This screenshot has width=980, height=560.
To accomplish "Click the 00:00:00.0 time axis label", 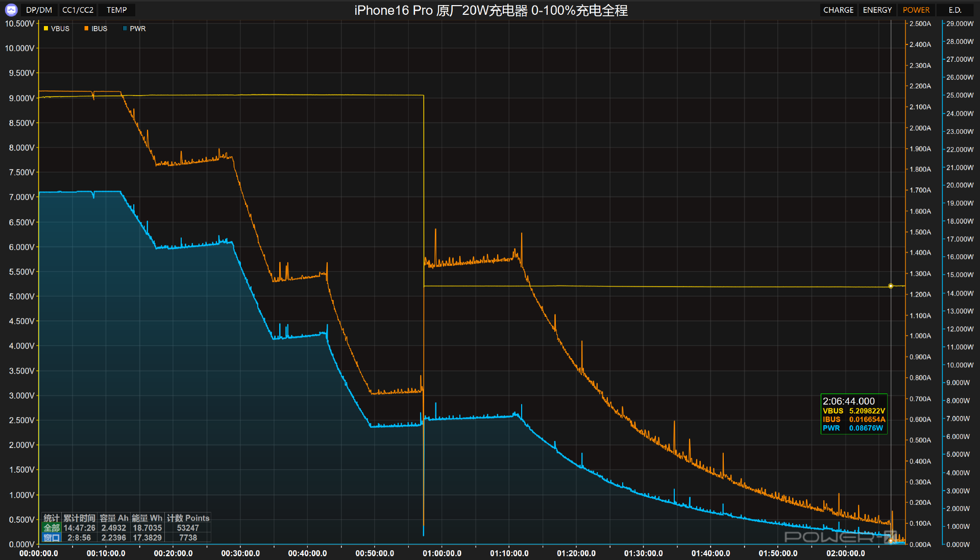I will tap(39, 553).
